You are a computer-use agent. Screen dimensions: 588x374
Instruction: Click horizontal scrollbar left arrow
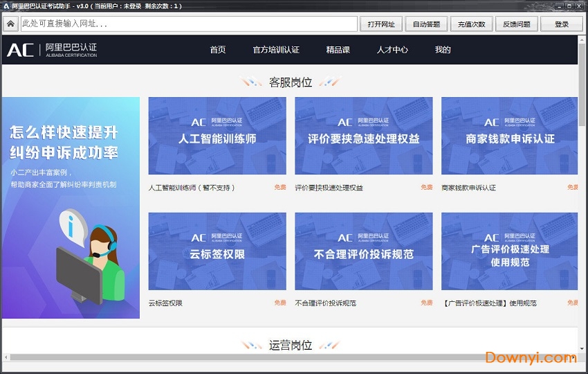coord(6,357)
